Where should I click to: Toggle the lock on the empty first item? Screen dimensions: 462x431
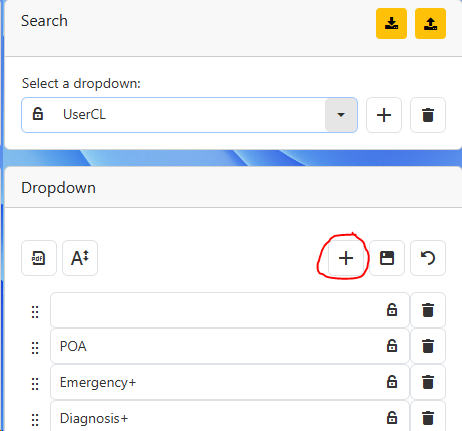point(392,310)
